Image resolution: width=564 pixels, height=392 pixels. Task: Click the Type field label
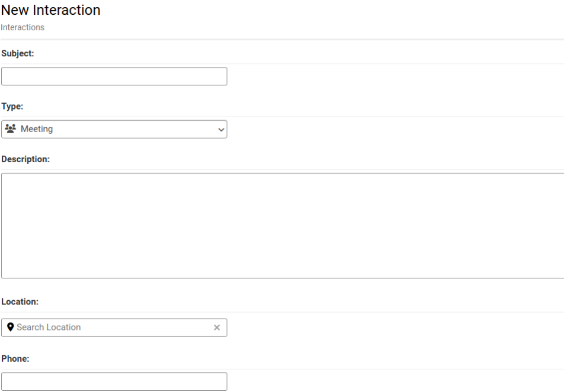point(12,106)
